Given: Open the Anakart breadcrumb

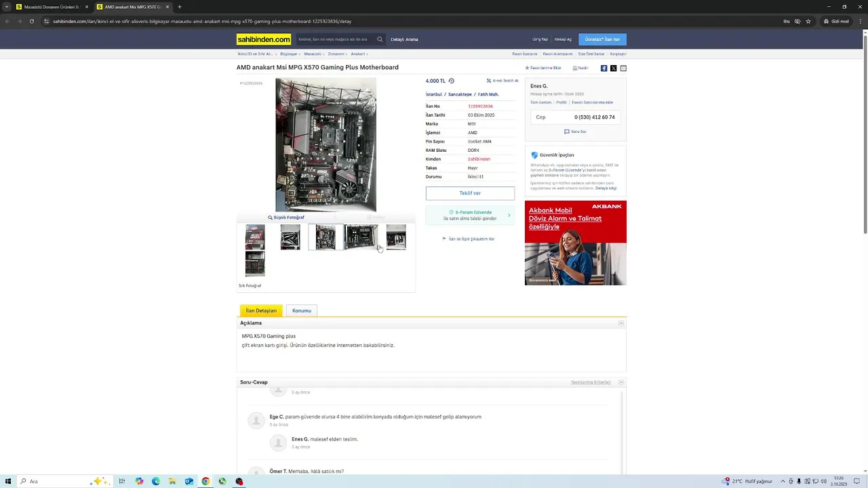Looking at the screenshot, I should coord(358,54).
